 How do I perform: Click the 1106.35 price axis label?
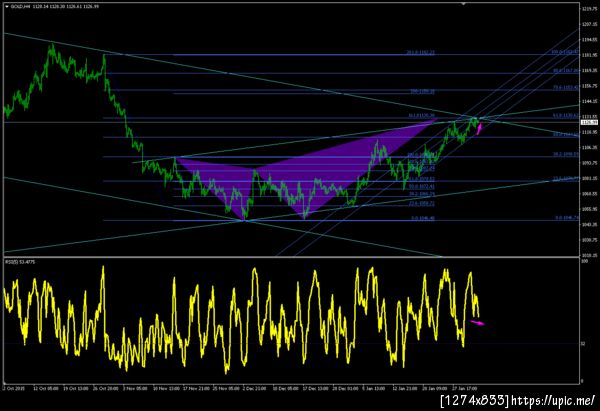[589, 147]
